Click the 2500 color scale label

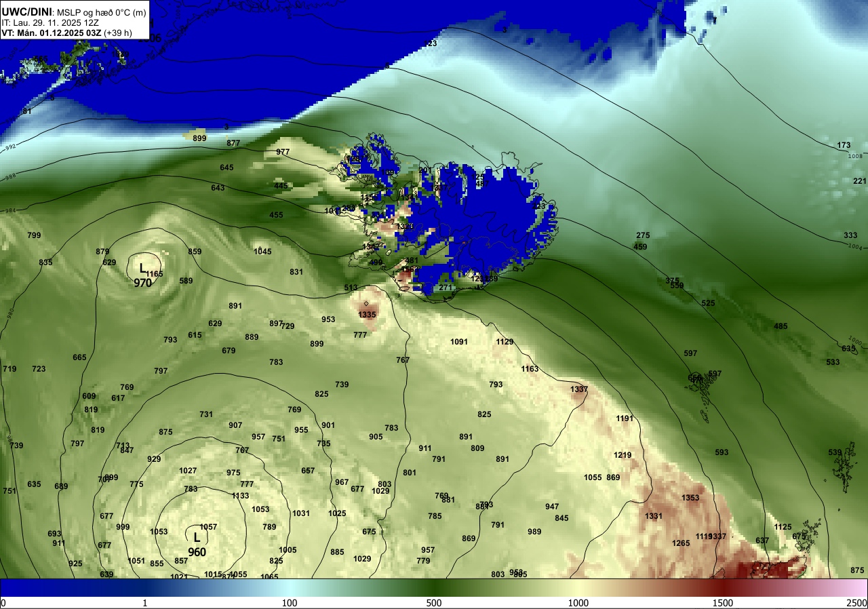click(x=856, y=603)
